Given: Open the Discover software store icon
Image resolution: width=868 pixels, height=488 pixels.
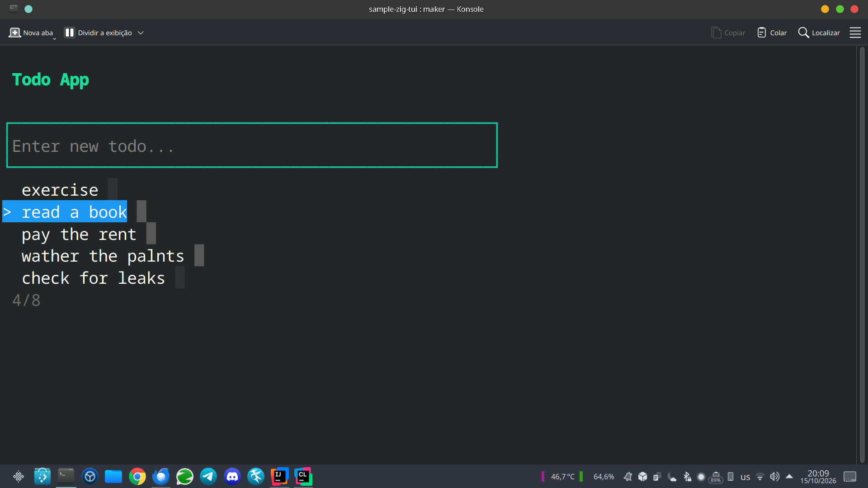Looking at the screenshot, I should pos(42,476).
